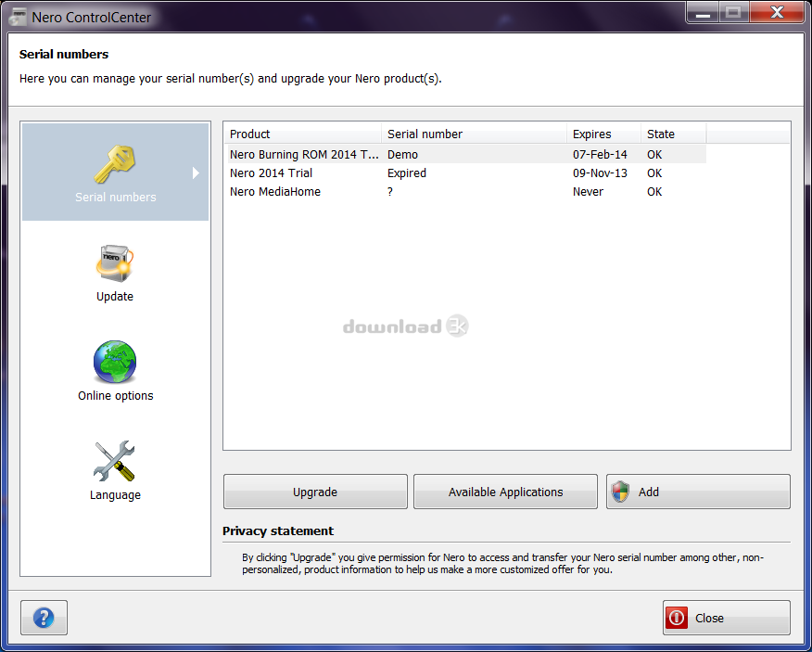Click the blue help question mark icon

pos(44,618)
